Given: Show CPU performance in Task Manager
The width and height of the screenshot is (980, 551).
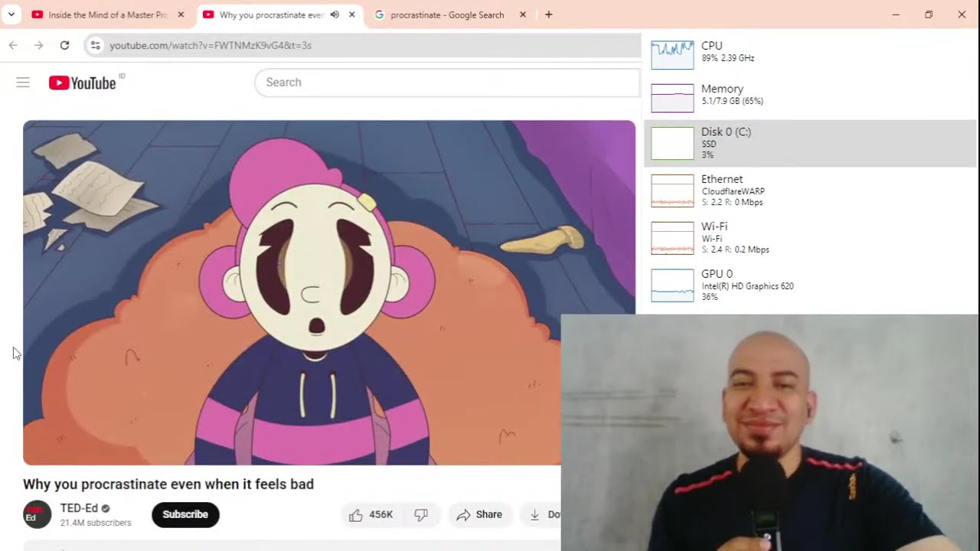Looking at the screenshot, I should coord(810,55).
